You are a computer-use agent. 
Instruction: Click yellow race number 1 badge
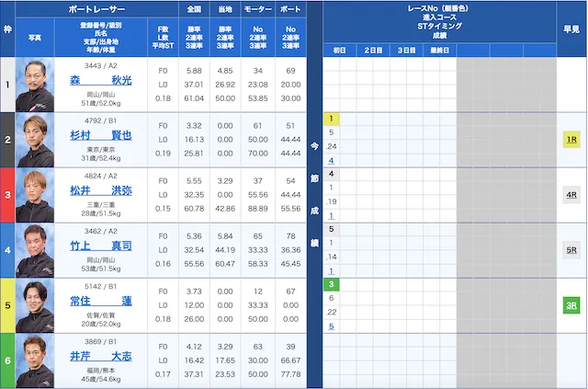point(331,119)
